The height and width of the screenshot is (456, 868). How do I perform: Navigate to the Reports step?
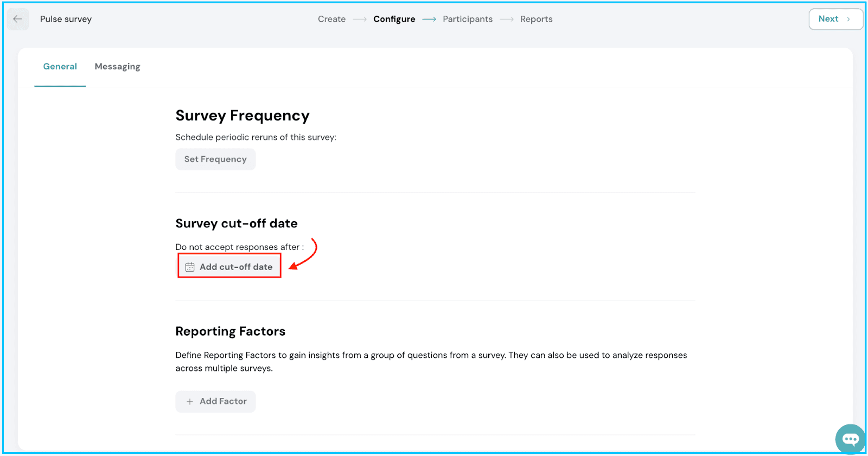click(536, 19)
